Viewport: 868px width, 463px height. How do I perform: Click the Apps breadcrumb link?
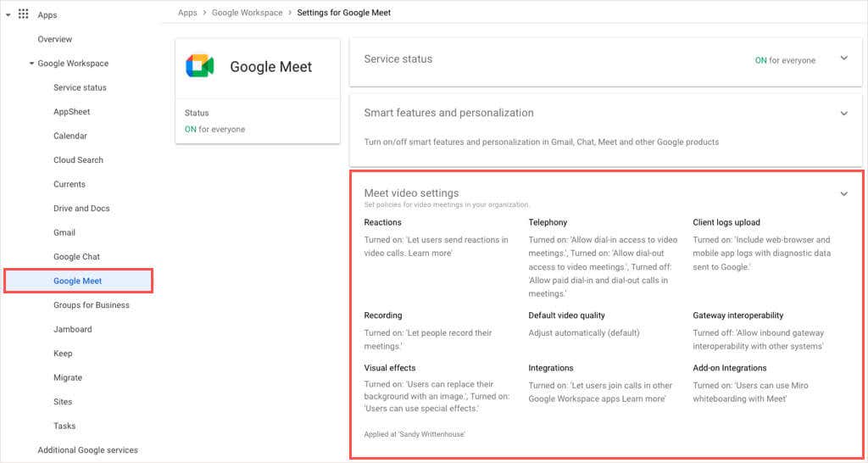coord(187,12)
